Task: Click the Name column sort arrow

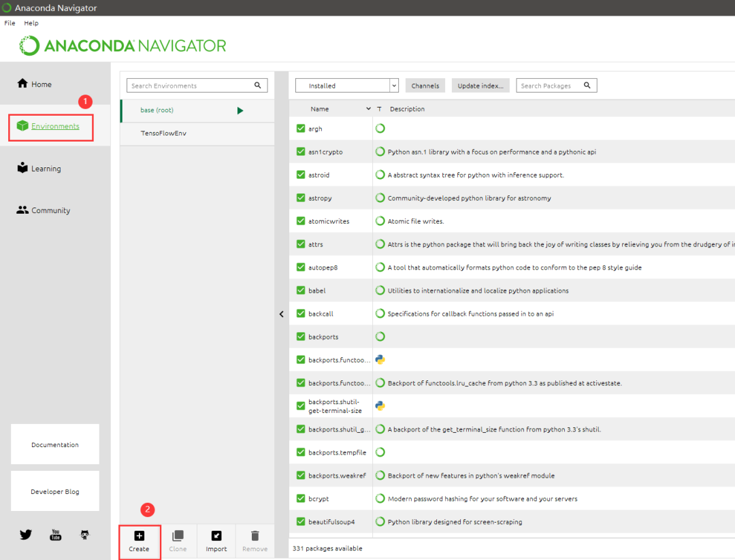Action: pyautogui.click(x=368, y=109)
